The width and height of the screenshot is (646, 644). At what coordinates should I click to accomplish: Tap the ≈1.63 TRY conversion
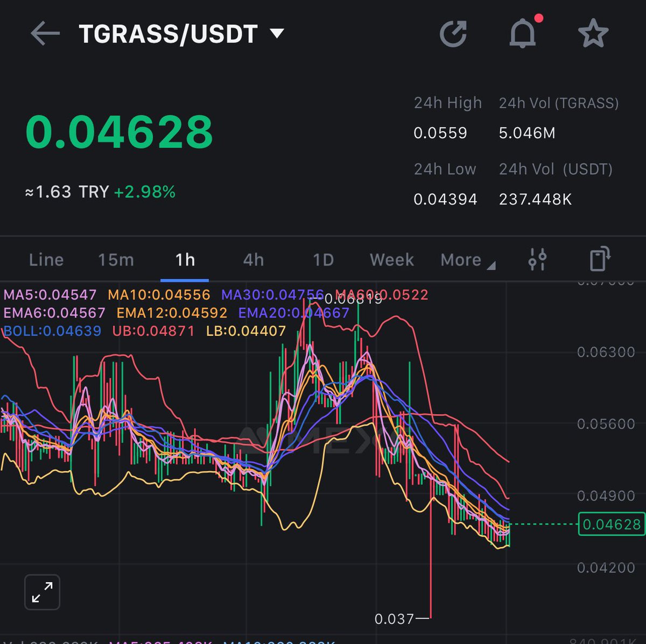point(67,192)
